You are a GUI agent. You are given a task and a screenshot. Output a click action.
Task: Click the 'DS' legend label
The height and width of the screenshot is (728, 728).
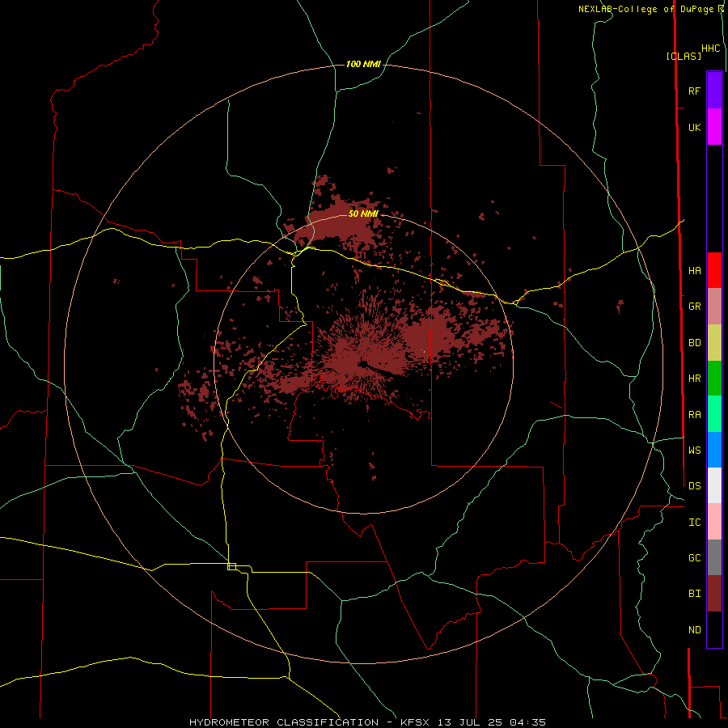click(694, 485)
